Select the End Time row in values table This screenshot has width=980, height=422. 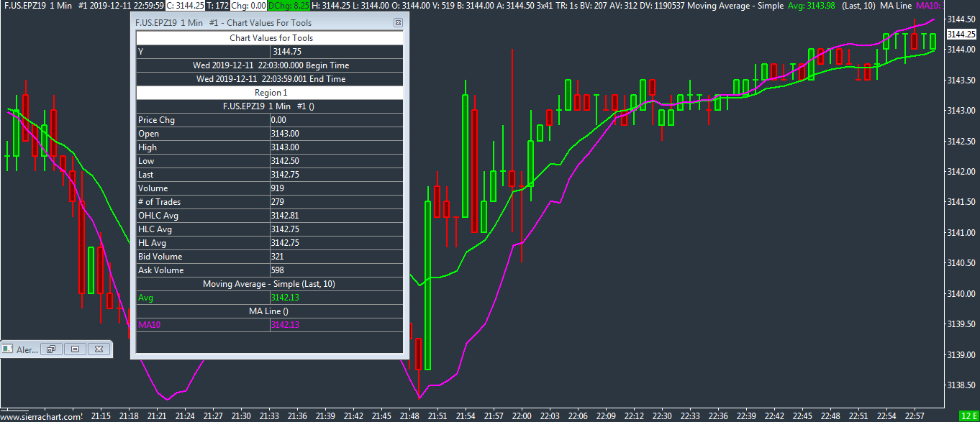tap(271, 79)
